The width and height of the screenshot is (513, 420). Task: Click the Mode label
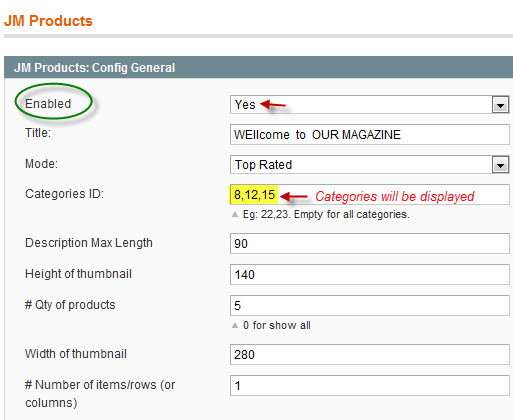[x=41, y=164]
